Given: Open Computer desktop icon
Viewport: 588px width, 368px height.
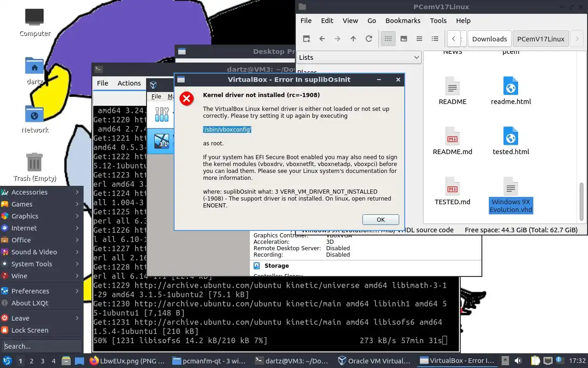Looking at the screenshot, I should [34, 23].
